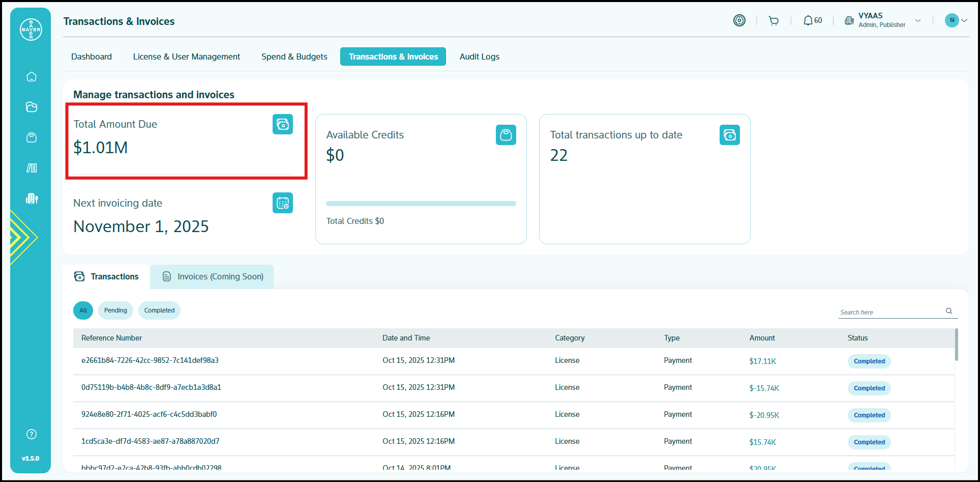Open the shopping cart icon
This screenshot has height=482, width=980.
[774, 21]
